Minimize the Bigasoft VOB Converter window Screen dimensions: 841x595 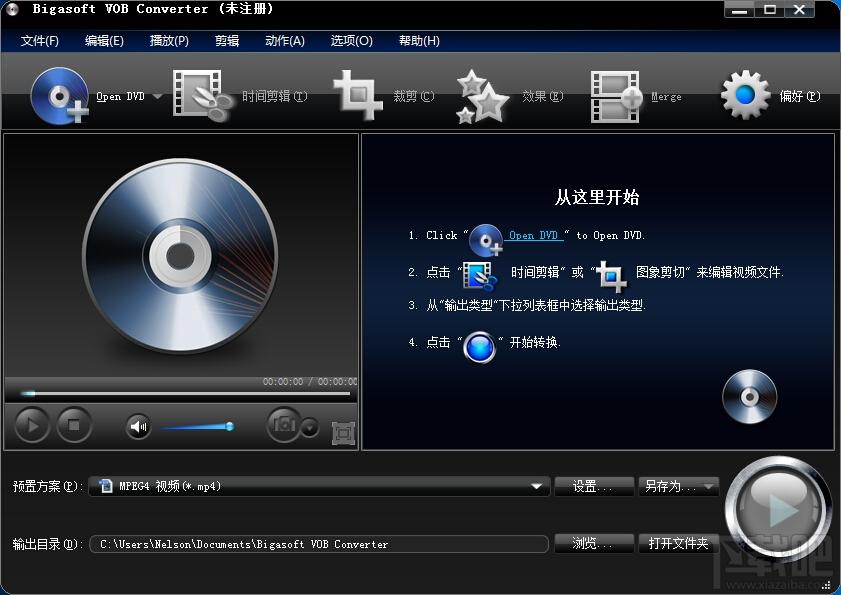click(740, 10)
